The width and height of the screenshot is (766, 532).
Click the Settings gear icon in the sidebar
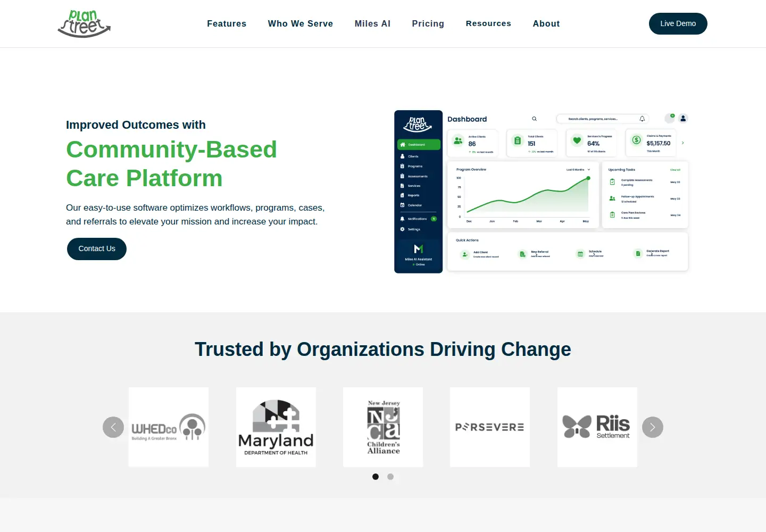point(402,229)
